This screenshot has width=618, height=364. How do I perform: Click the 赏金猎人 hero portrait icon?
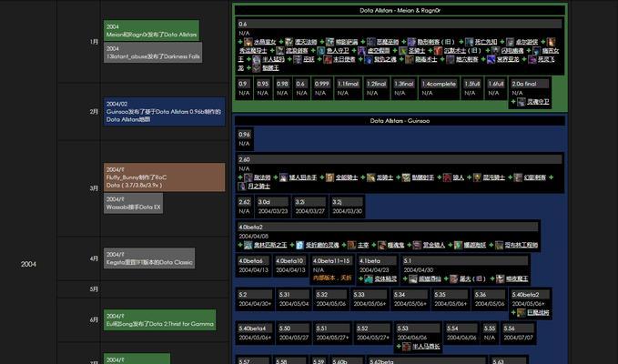(x=417, y=245)
